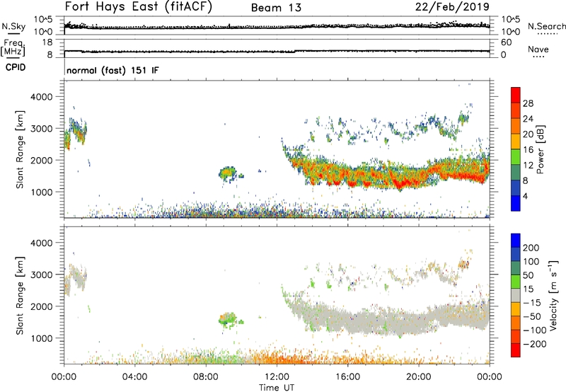
Task: Click the 'Beam 13' label
Action: (x=277, y=8)
